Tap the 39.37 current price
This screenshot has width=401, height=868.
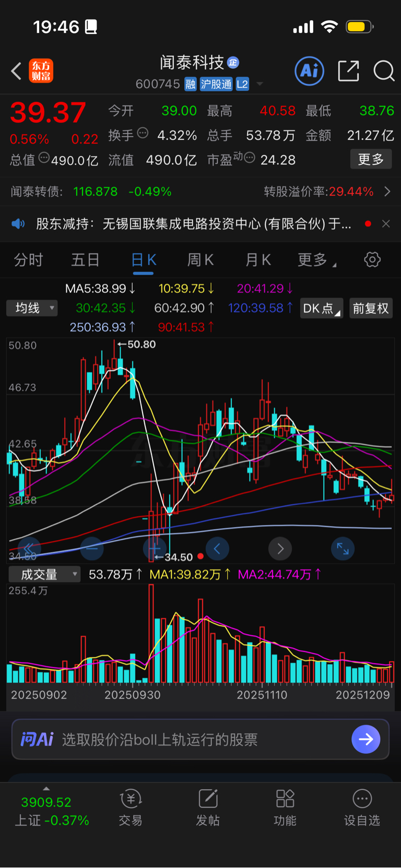tap(48, 112)
